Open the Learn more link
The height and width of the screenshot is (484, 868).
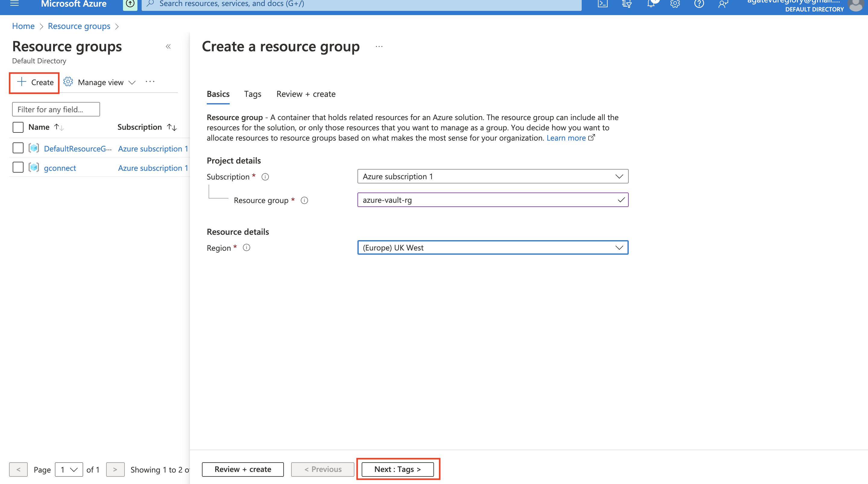pos(566,138)
